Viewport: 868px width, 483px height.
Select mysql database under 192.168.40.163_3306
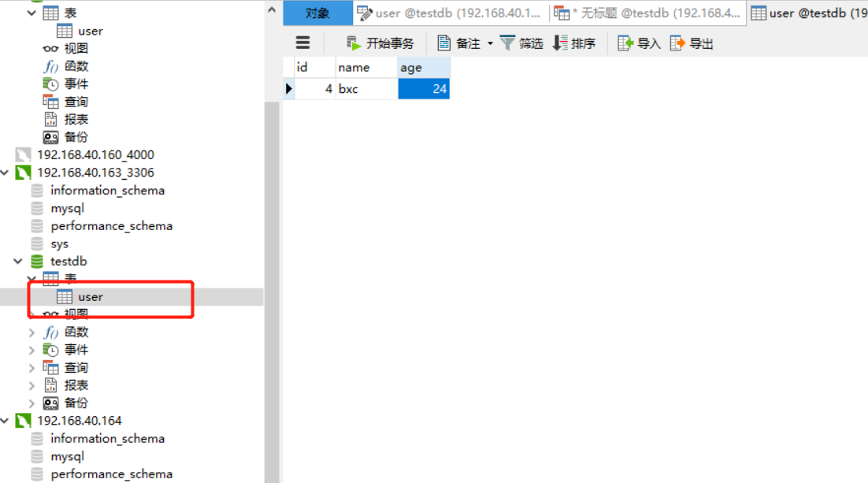(x=67, y=208)
